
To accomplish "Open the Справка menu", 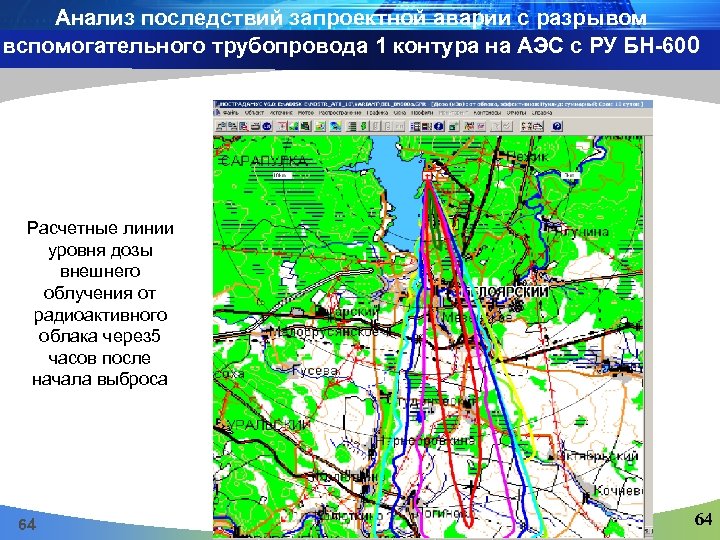I will [x=542, y=112].
